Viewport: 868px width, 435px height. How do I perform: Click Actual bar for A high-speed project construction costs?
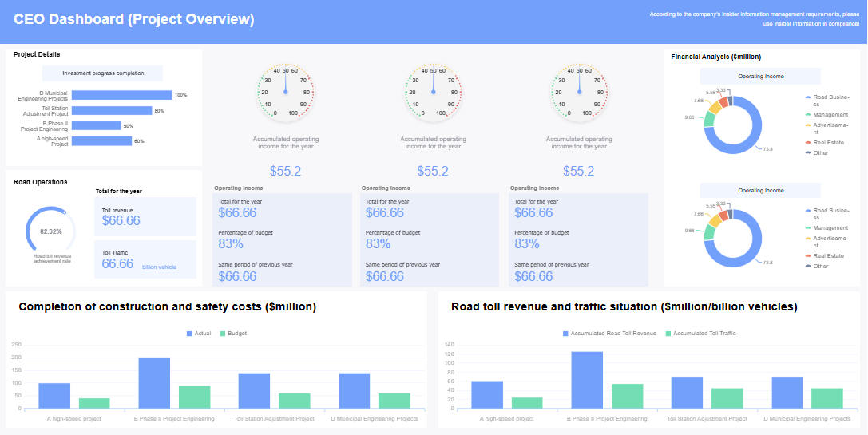54,396
